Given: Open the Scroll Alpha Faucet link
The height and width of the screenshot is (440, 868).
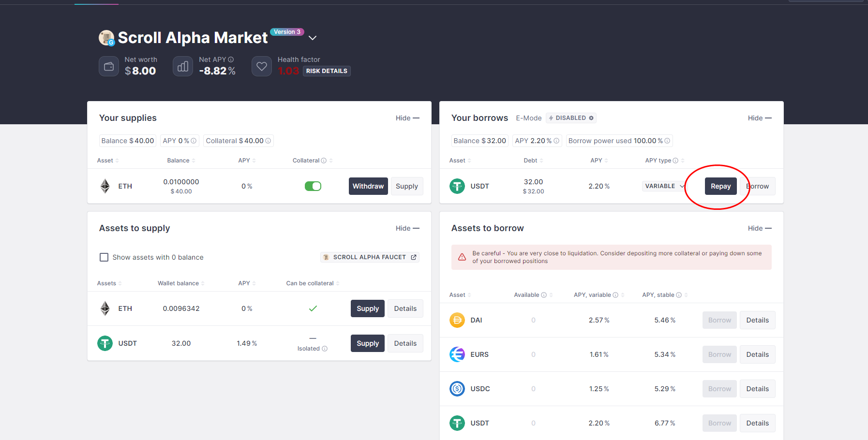Looking at the screenshot, I should [370, 257].
